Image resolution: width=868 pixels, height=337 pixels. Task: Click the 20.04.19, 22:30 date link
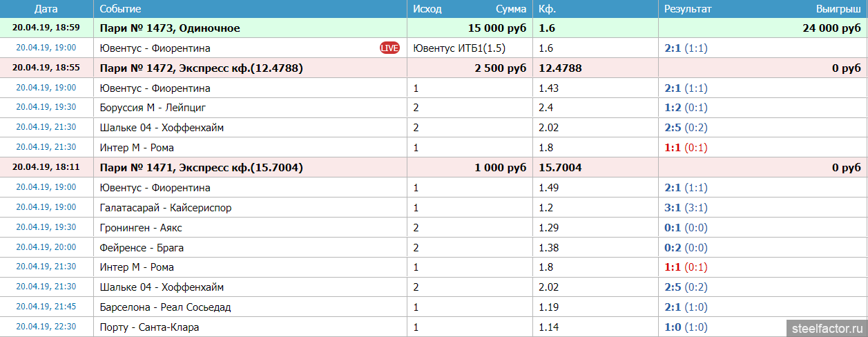(x=46, y=327)
